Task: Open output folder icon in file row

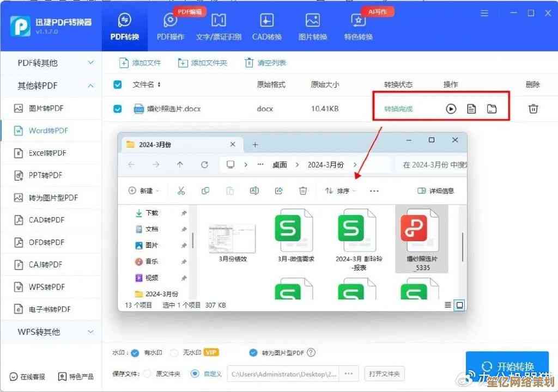Action: click(492, 109)
